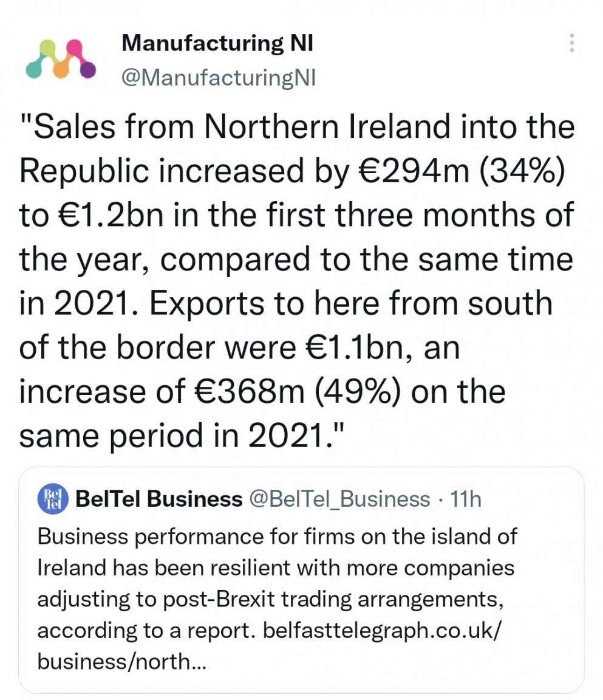Open the @ManufacturingNI handle
603x700 pixels.
219,78
